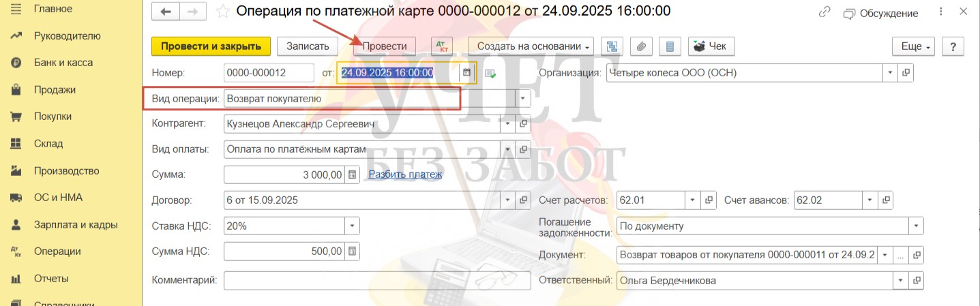Image resolution: width=980 pixels, height=306 pixels.
Task: Expand Ответственный dropdown arrow
Action: [901, 280]
